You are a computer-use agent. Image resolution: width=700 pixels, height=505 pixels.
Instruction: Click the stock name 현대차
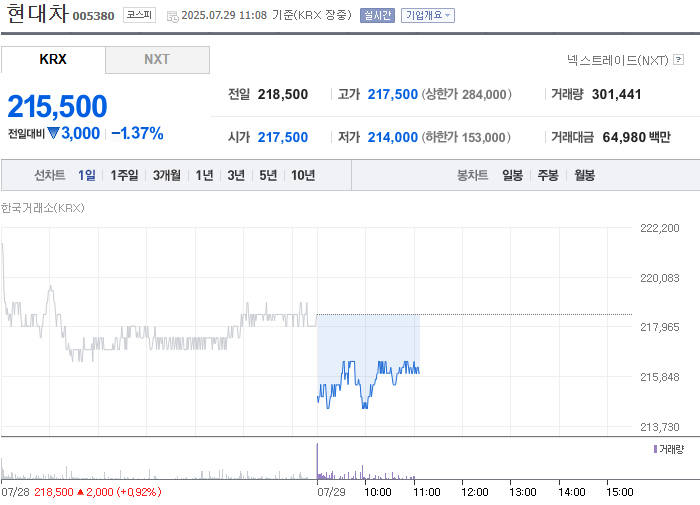pyautogui.click(x=38, y=13)
